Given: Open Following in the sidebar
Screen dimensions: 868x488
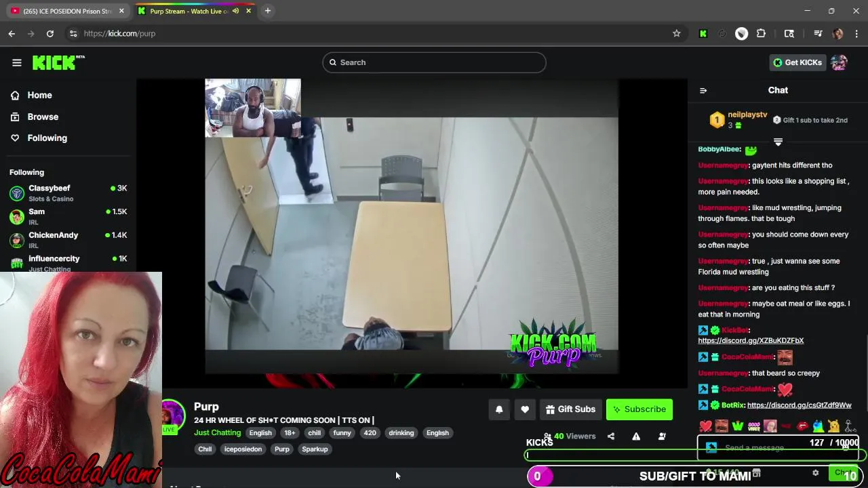Looking at the screenshot, I should click(x=47, y=138).
